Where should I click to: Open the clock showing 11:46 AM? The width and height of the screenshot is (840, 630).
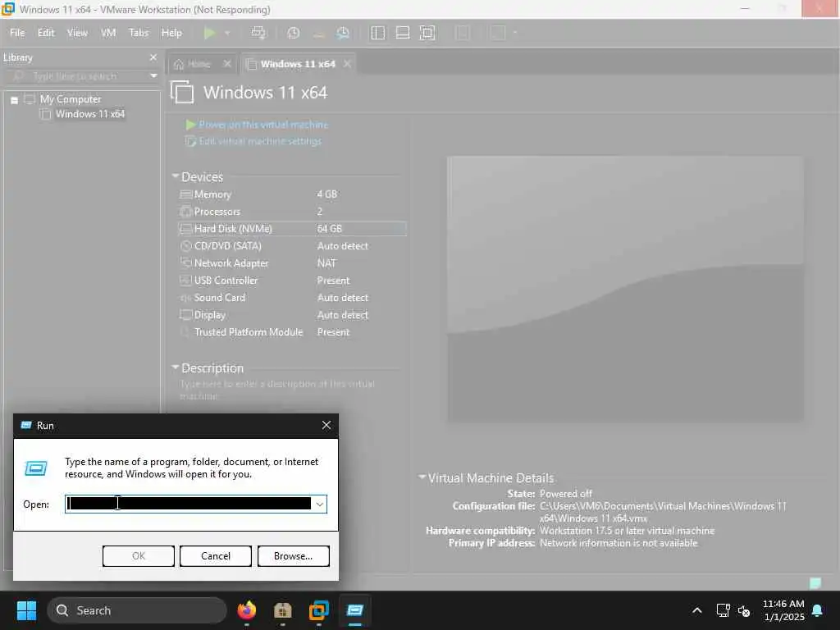pyautogui.click(x=783, y=610)
